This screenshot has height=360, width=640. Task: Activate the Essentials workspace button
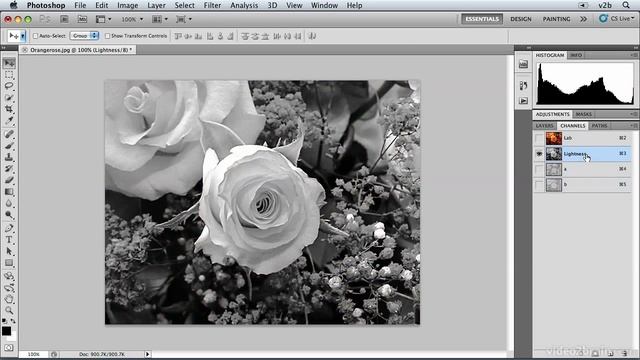(482, 19)
